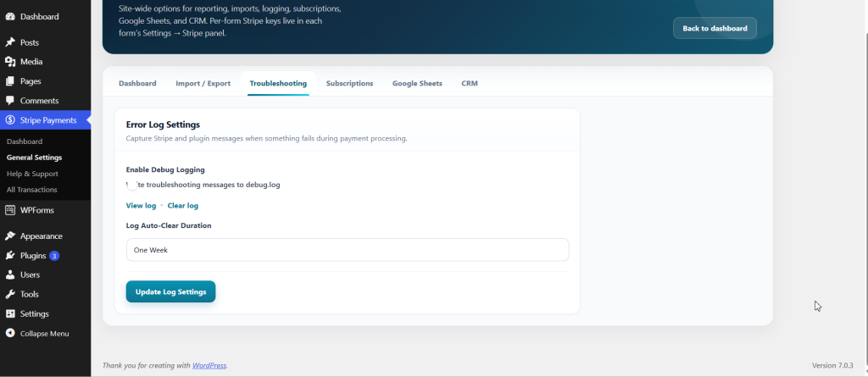Open Help & Support submenu item
Screen dimensions: 868x377
pos(32,174)
